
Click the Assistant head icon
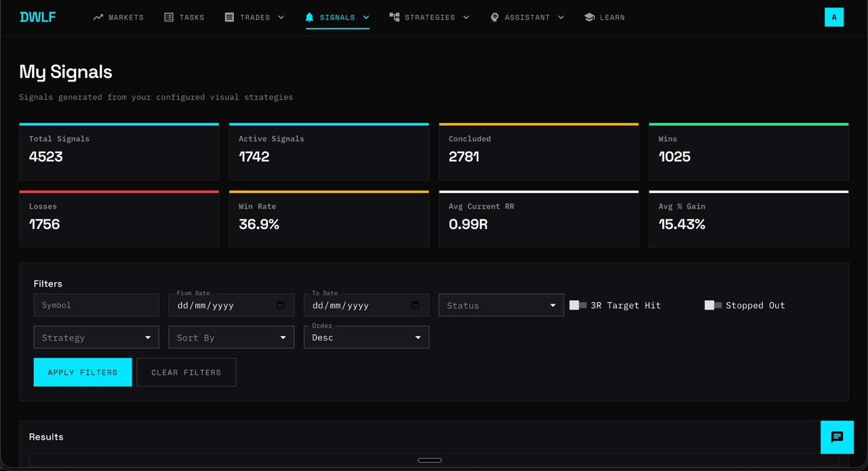[x=494, y=17]
